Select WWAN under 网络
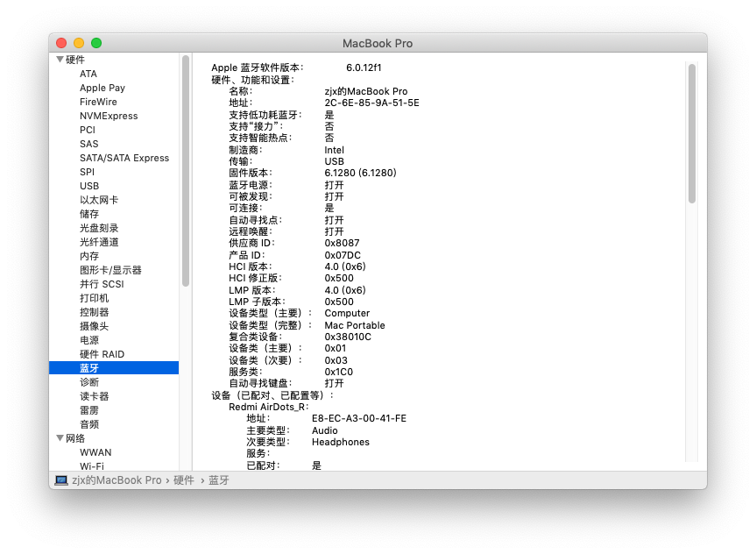 (95, 452)
